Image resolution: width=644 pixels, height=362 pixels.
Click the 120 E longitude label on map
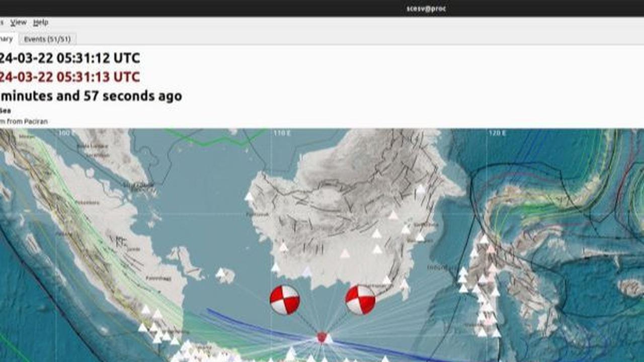coord(497,133)
